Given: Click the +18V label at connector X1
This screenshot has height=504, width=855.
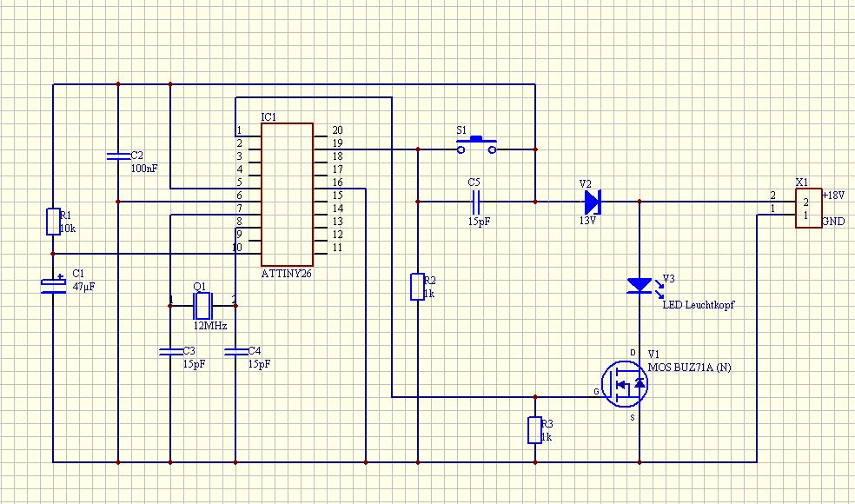Looking at the screenshot, I should tap(834, 196).
